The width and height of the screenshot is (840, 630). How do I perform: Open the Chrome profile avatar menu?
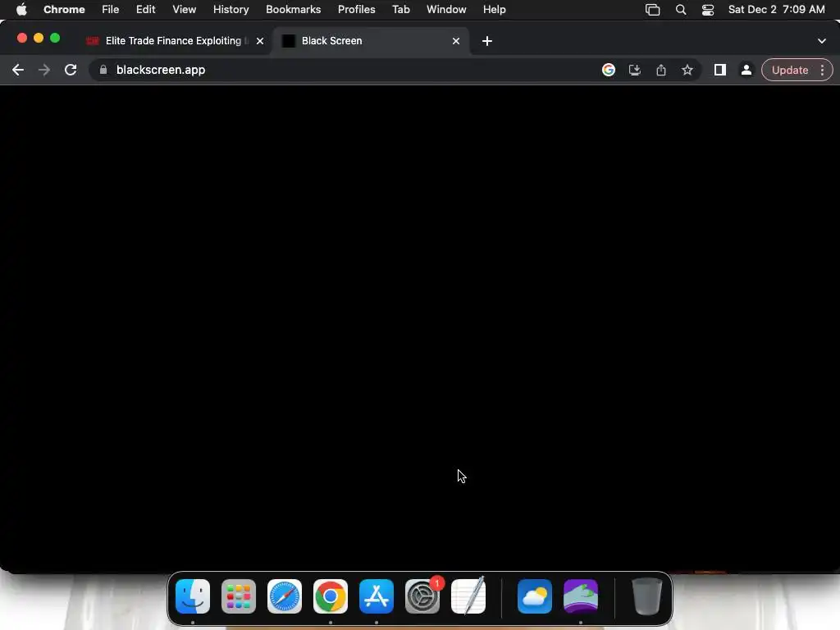746,71
